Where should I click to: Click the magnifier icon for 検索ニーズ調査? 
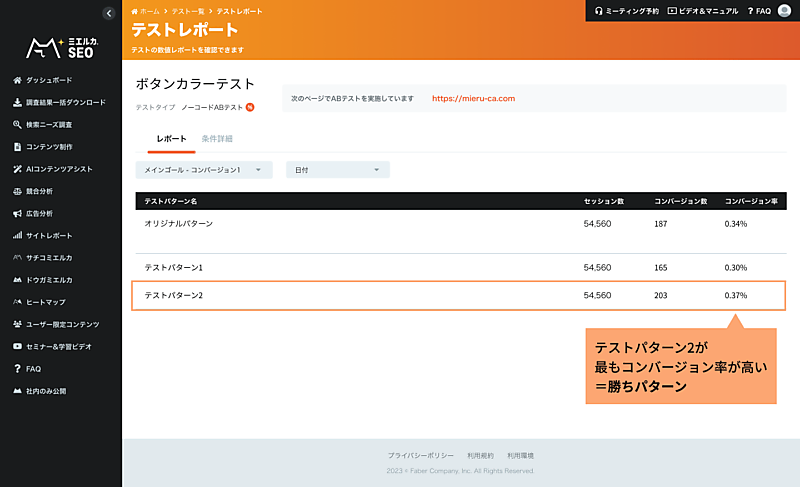tap(17, 125)
